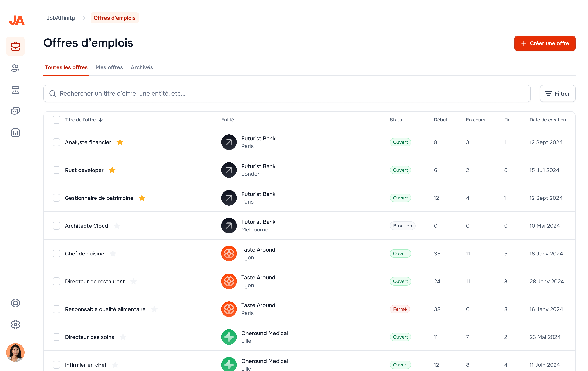Screen dimensions: 588x371
Task: Open the statistics chart sidebar icon
Action: click(x=15, y=133)
